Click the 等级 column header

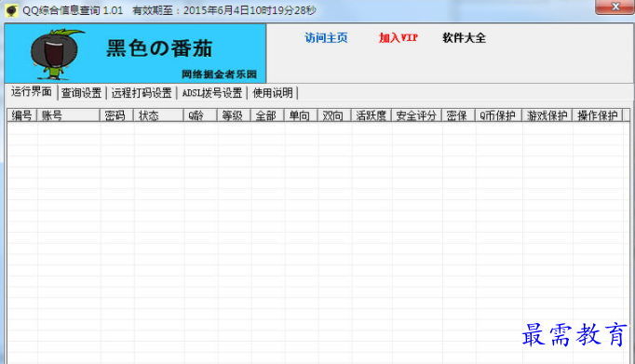click(234, 115)
